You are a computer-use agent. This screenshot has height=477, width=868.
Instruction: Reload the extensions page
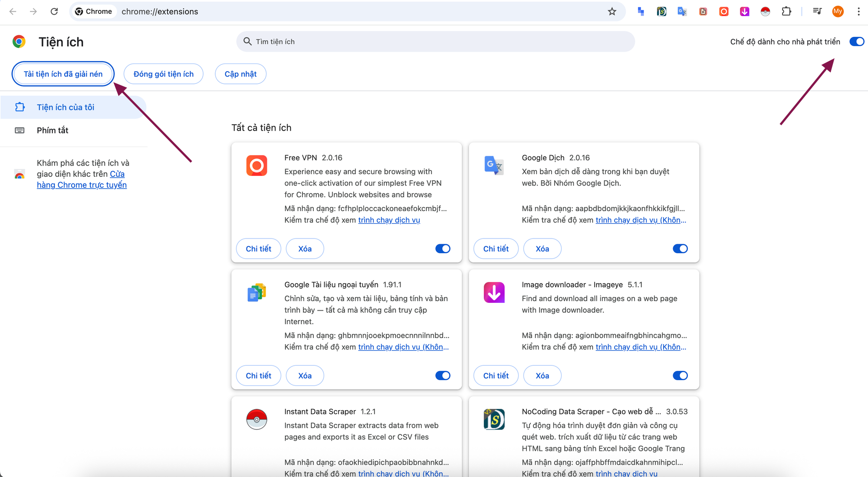tap(54, 12)
